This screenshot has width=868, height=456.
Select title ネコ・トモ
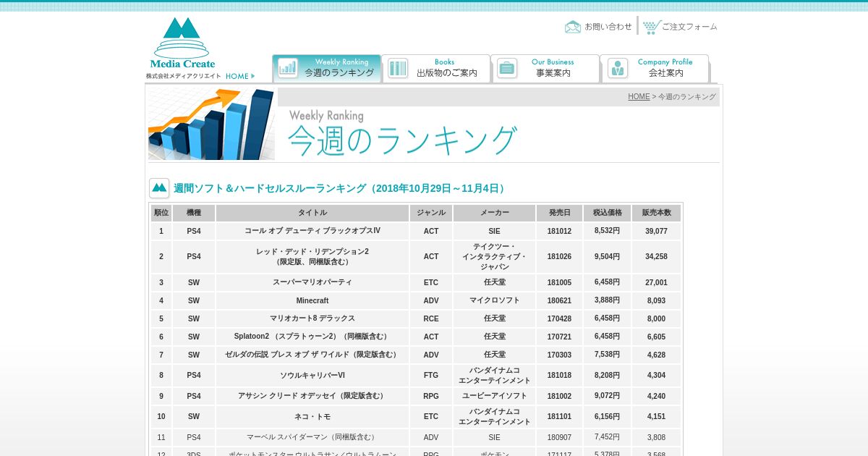pos(312,416)
